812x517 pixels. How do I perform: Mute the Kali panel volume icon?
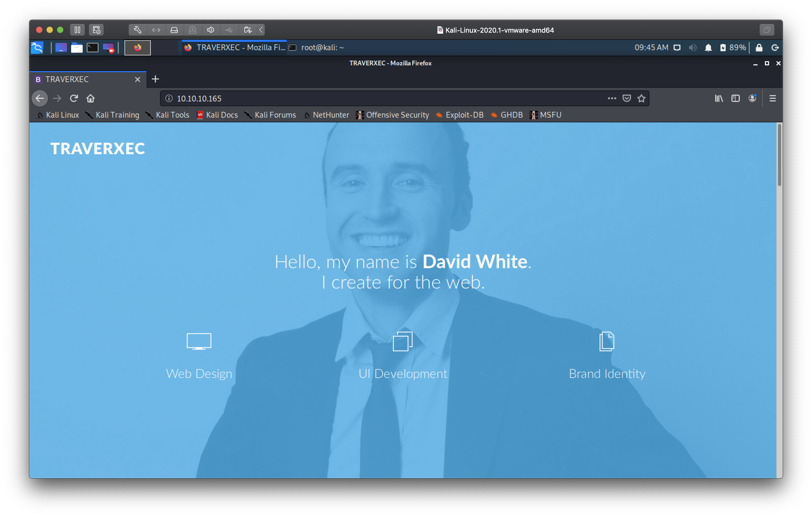(x=693, y=48)
